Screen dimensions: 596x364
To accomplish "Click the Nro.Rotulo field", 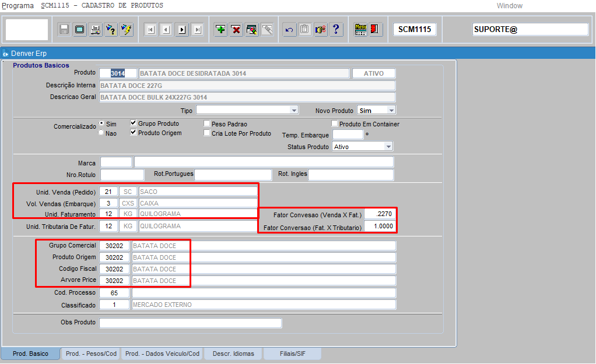I will (x=122, y=175).
